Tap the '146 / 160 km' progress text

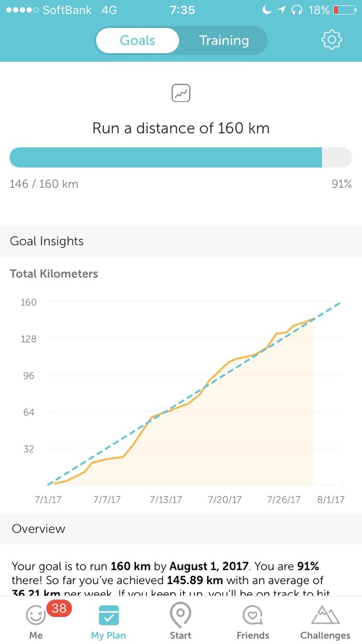click(x=44, y=184)
